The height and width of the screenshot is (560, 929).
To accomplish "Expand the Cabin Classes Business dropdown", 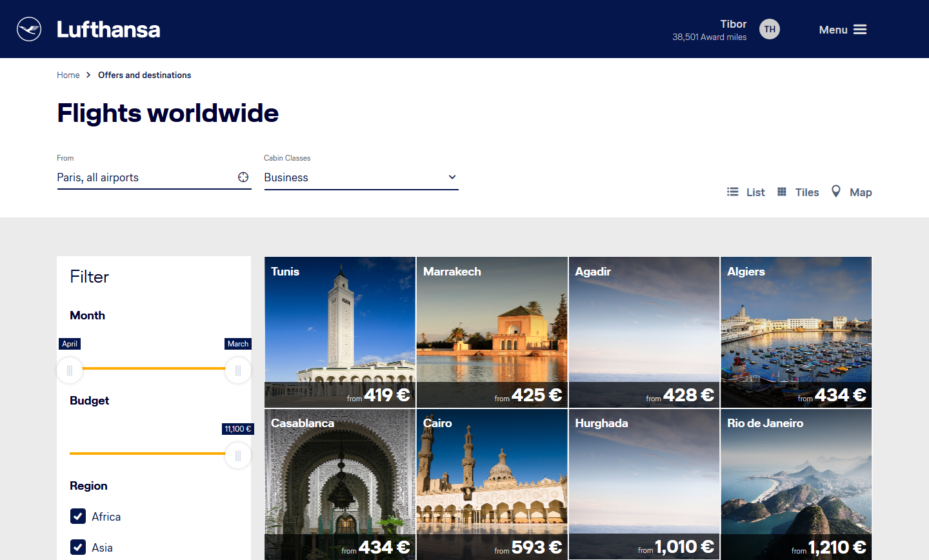I will pos(361,177).
